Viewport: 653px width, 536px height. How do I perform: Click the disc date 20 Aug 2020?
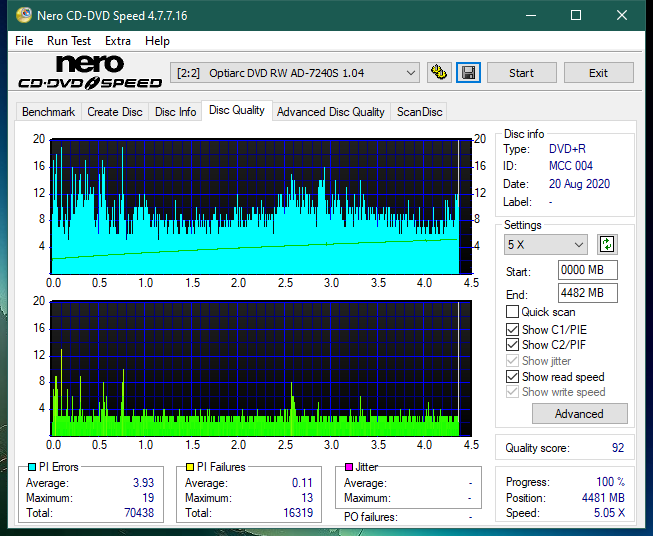tap(579, 184)
